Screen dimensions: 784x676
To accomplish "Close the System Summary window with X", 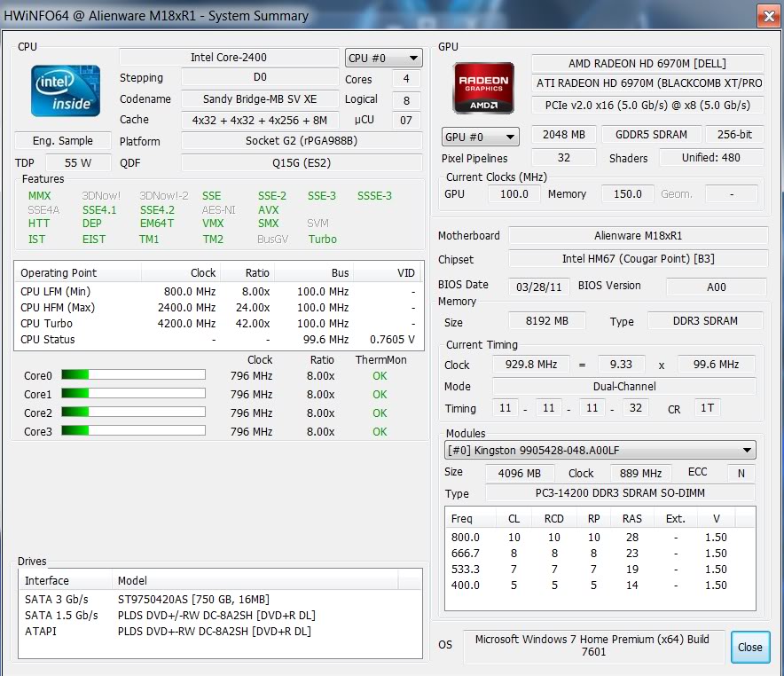I will tap(769, 17).
